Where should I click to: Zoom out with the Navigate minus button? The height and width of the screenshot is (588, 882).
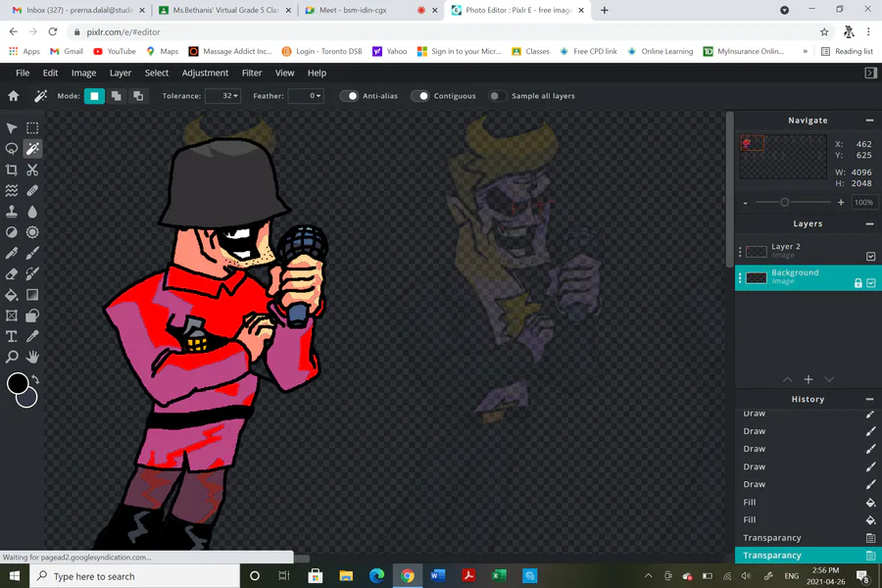[x=746, y=203]
